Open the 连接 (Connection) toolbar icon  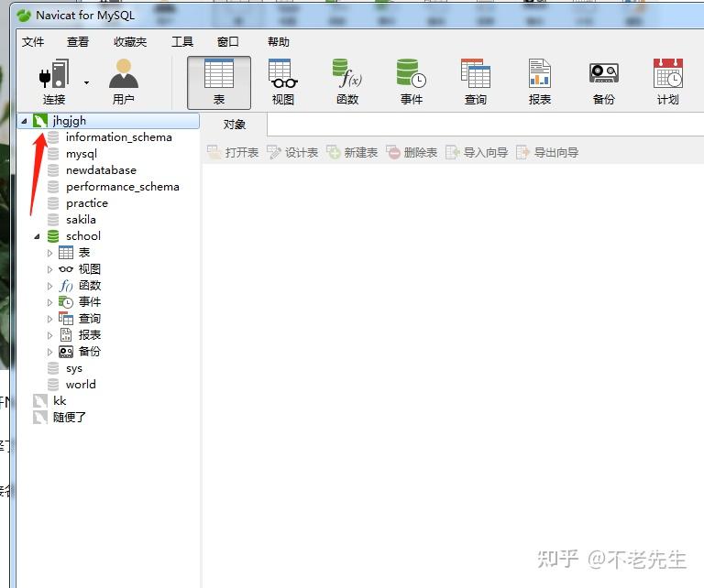(54, 82)
